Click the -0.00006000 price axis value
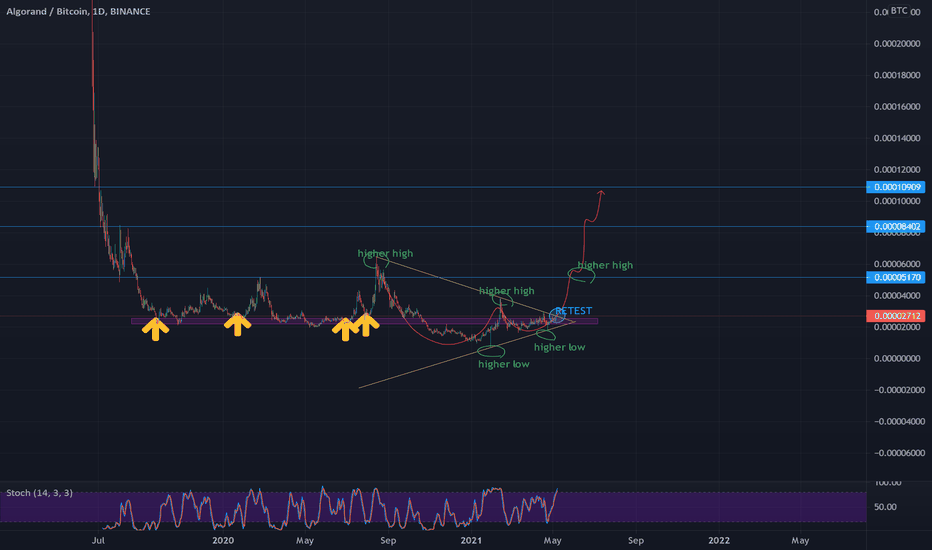Screen dimensions: 932x550 [900, 453]
